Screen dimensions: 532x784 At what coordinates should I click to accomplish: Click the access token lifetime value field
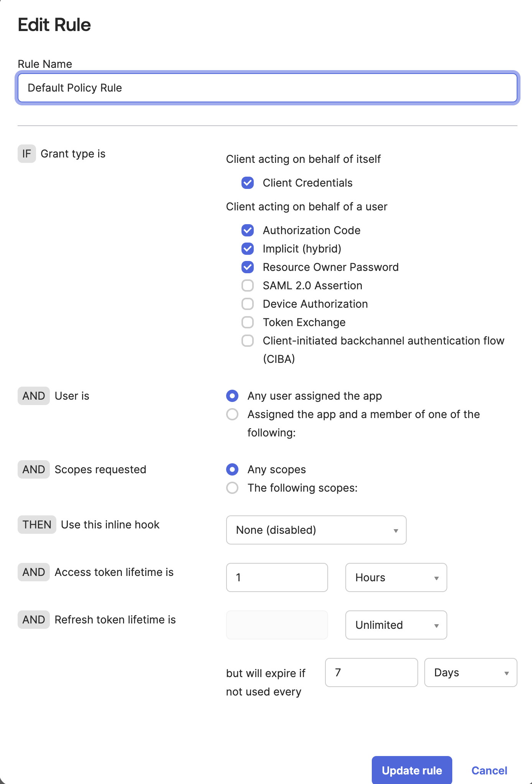277,577
